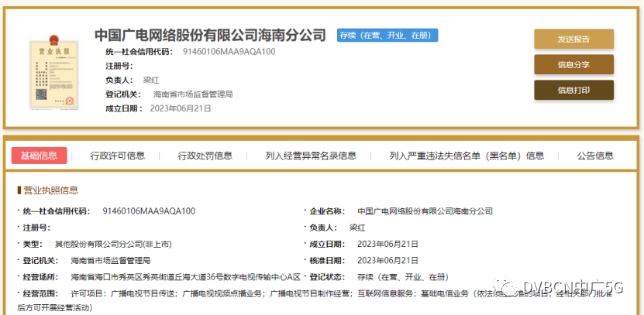
Task: Click 梁红 in the license info section
Action: pos(357,228)
